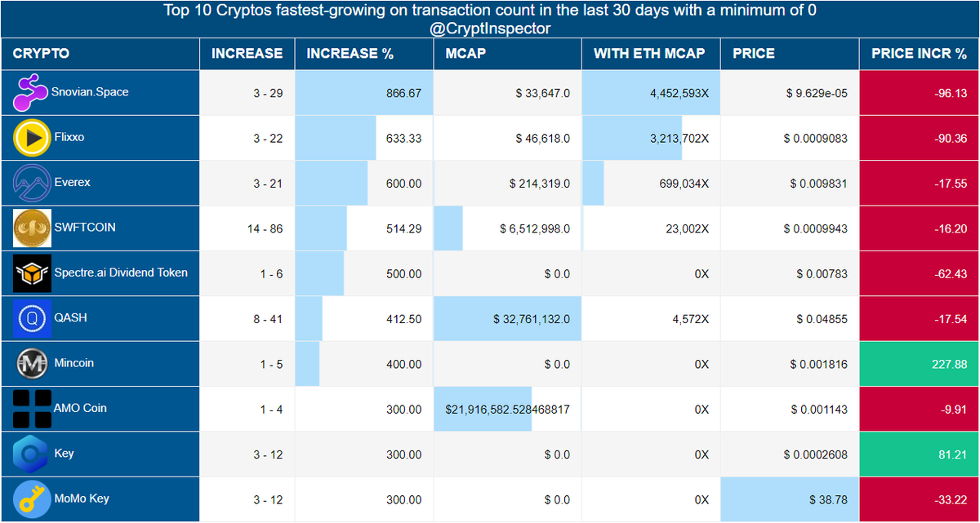Select the INCREASE % column header
Viewport: 980px width, 523px height.
point(364,54)
